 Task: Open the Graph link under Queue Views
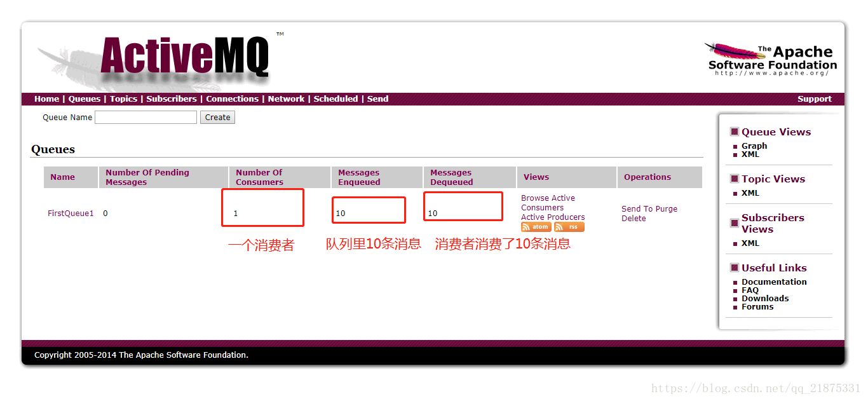[754, 146]
